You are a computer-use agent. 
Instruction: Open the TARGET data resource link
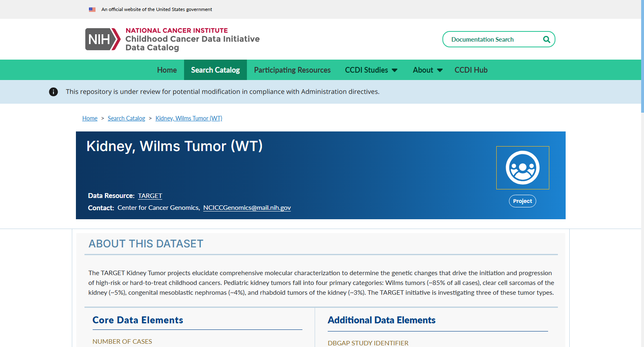tap(150, 196)
